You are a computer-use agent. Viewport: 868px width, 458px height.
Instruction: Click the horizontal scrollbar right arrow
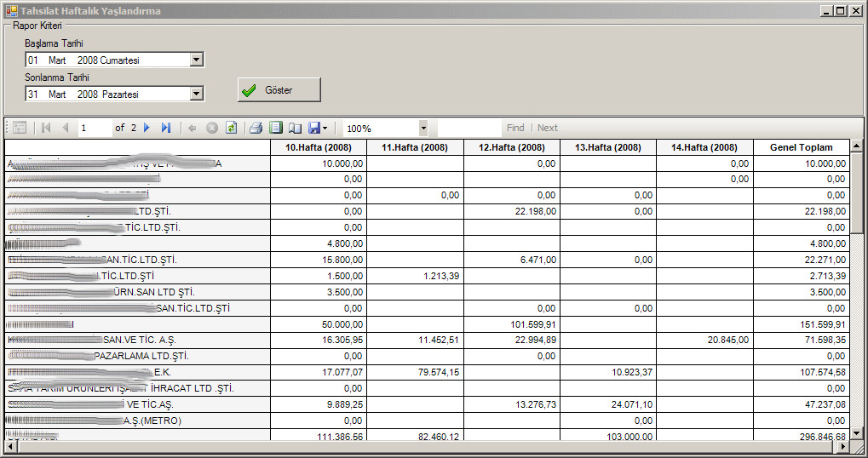coord(843,446)
